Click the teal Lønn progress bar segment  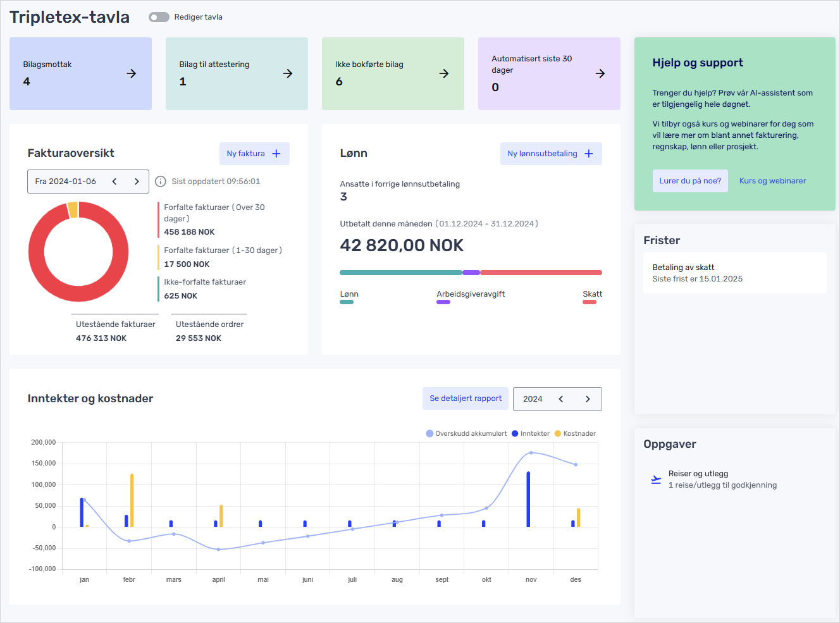point(401,273)
